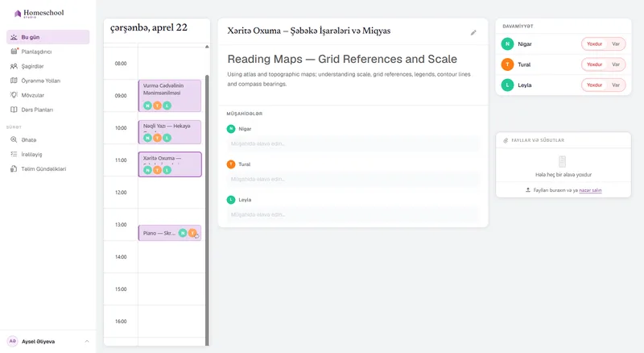Open Mövzular lightbulb icon in sidebar
This screenshot has width=644, height=353.
click(14, 95)
